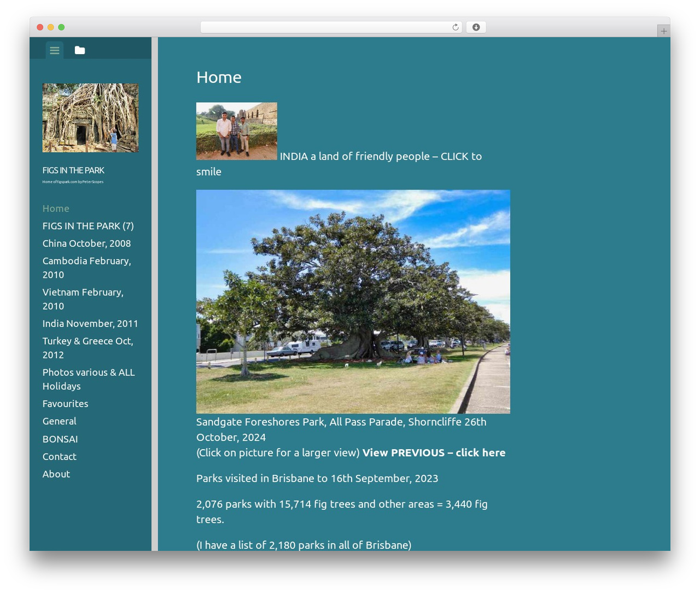Open the Contact page
The width and height of the screenshot is (700, 593).
pyautogui.click(x=59, y=456)
